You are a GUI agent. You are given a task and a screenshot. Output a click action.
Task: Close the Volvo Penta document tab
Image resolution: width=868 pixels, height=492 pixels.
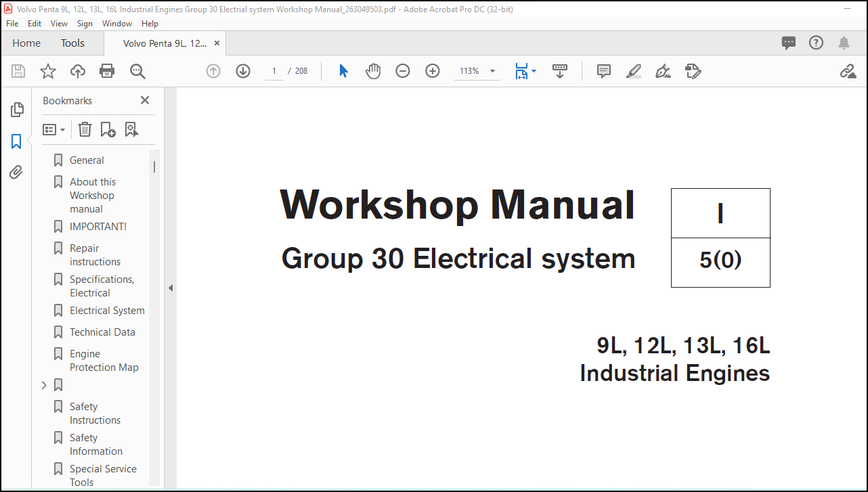pyautogui.click(x=217, y=43)
